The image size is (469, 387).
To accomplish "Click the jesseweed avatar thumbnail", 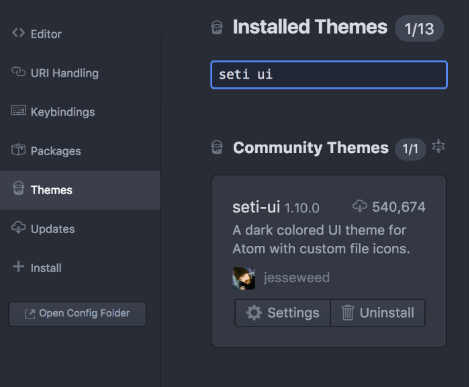I will coord(244,278).
